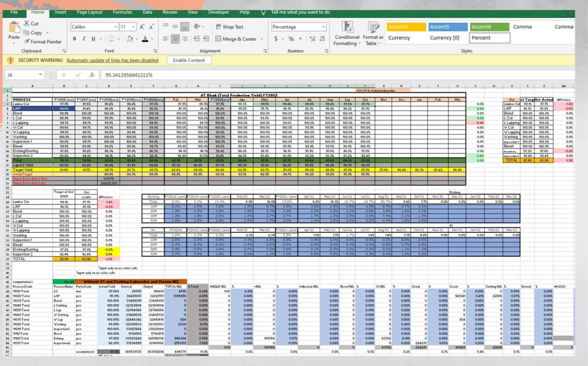
Task: Switch to the Insert tab
Action: pos(61,12)
